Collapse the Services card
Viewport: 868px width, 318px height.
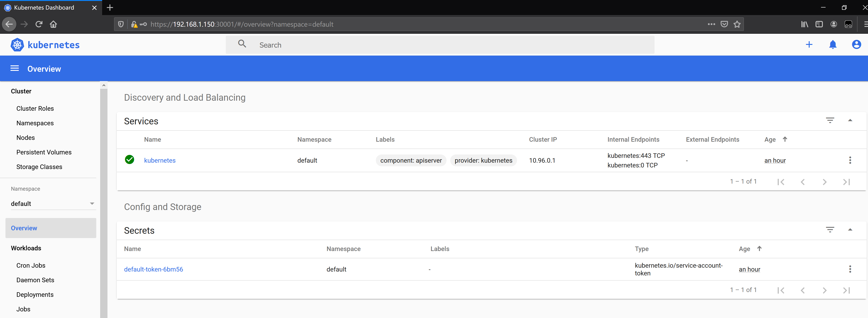[850, 120]
